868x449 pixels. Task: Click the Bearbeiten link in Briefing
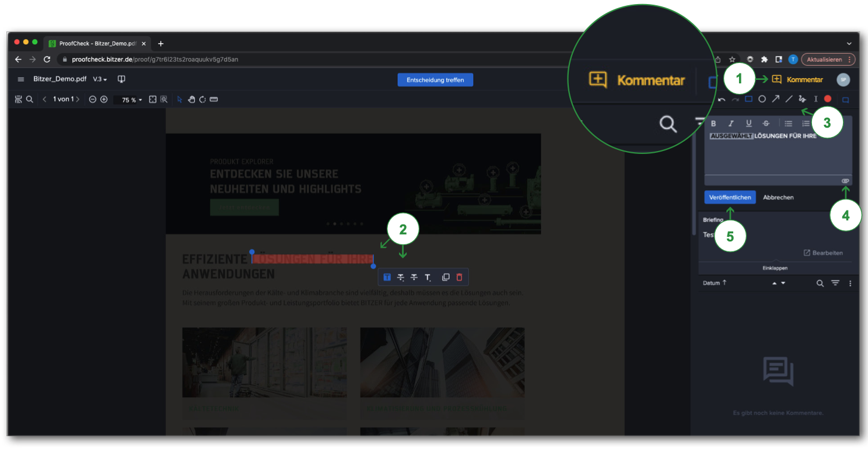tap(823, 252)
